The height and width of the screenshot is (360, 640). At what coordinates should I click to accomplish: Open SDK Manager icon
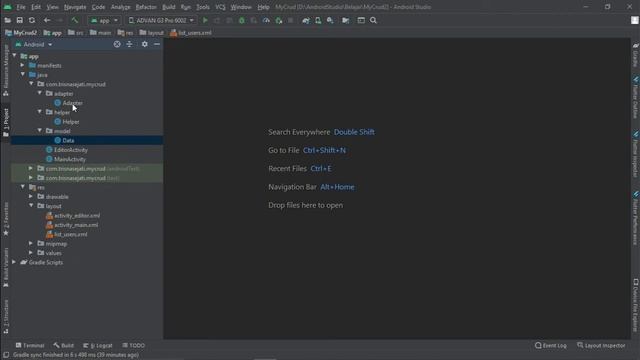pos(330,20)
